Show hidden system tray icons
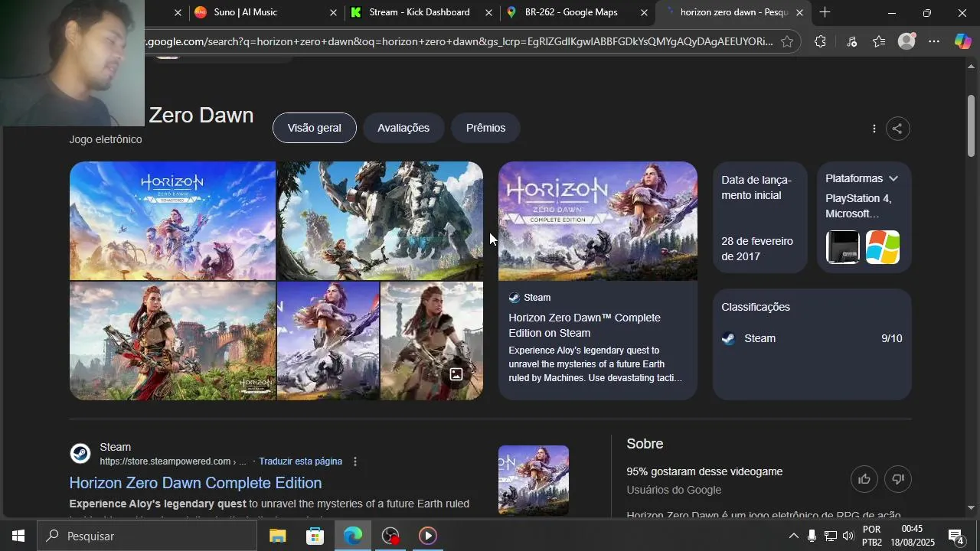Image resolution: width=980 pixels, height=551 pixels. pyautogui.click(x=794, y=536)
